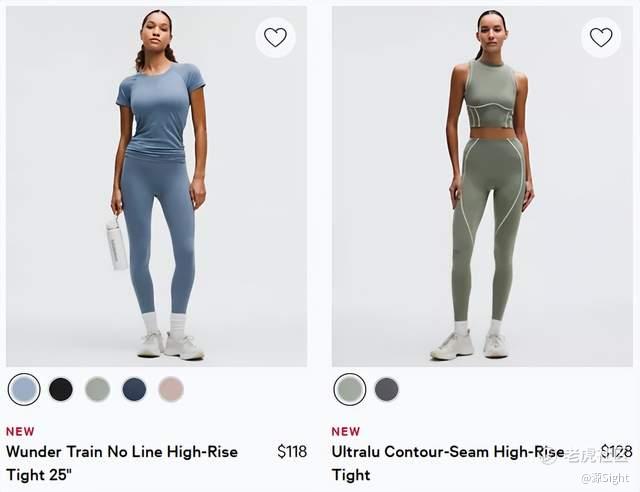Image resolution: width=640 pixels, height=492 pixels.
Task: Favorite the Wunder Train tight with heart icon
Action: click(x=276, y=37)
